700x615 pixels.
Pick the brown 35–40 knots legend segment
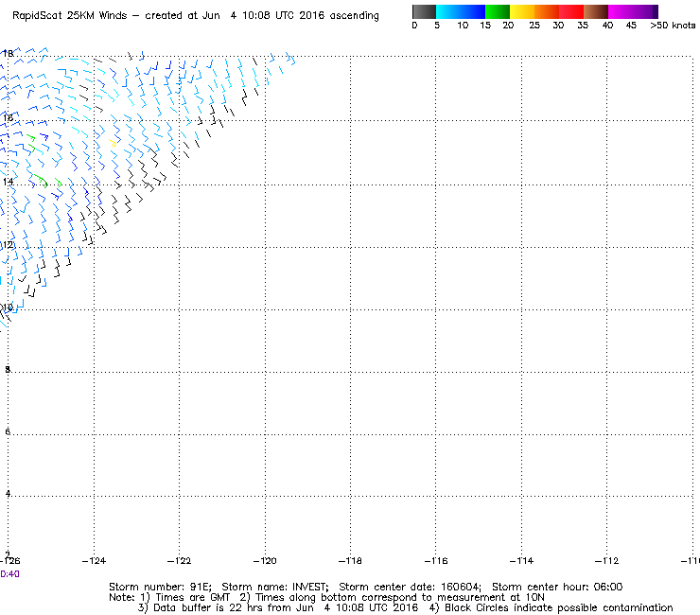[x=596, y=11]
